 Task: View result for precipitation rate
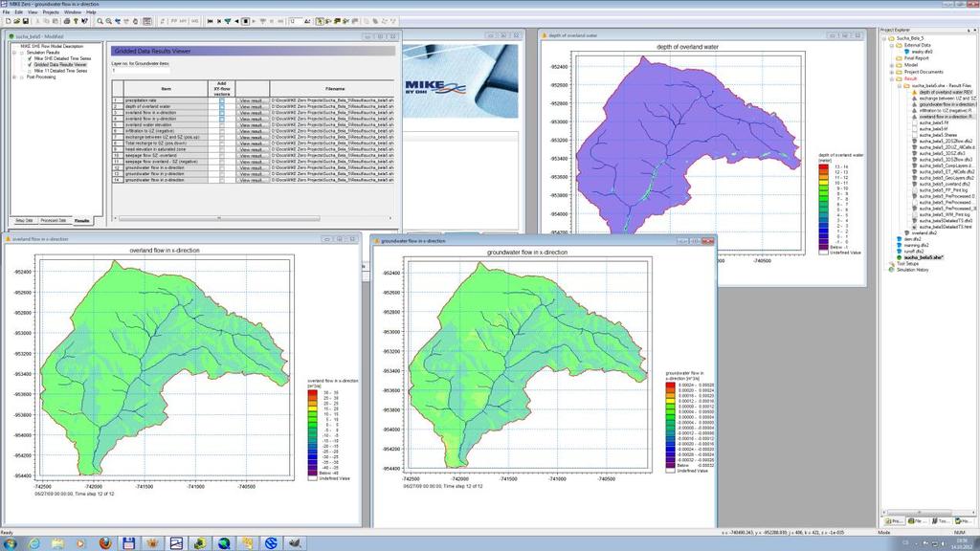pyautogui.click(x=253, y=100)
